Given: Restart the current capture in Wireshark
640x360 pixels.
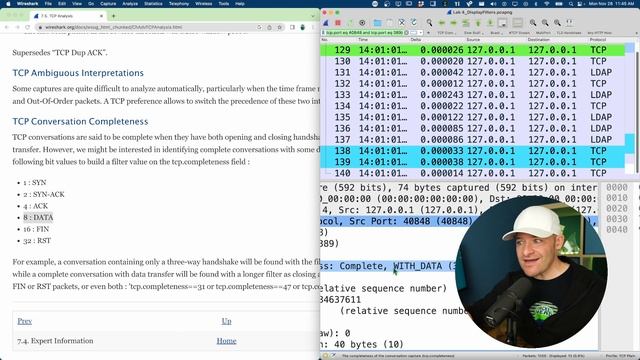Looking at the screenshot, I should coord(350,22).
